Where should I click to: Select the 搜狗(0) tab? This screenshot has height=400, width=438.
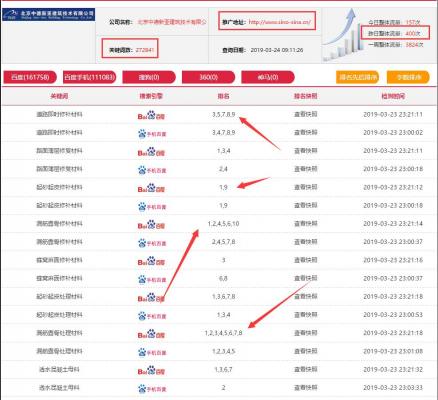[x=149, y=77]
